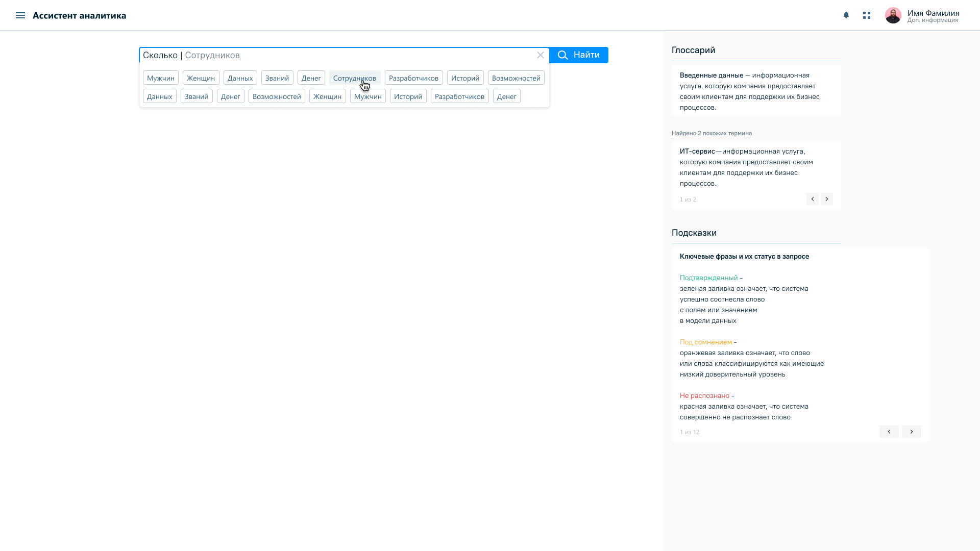This screenshot has height=551, width=980.
Task: Click the Возможностей chip in second row
Action: click(277, 96)
